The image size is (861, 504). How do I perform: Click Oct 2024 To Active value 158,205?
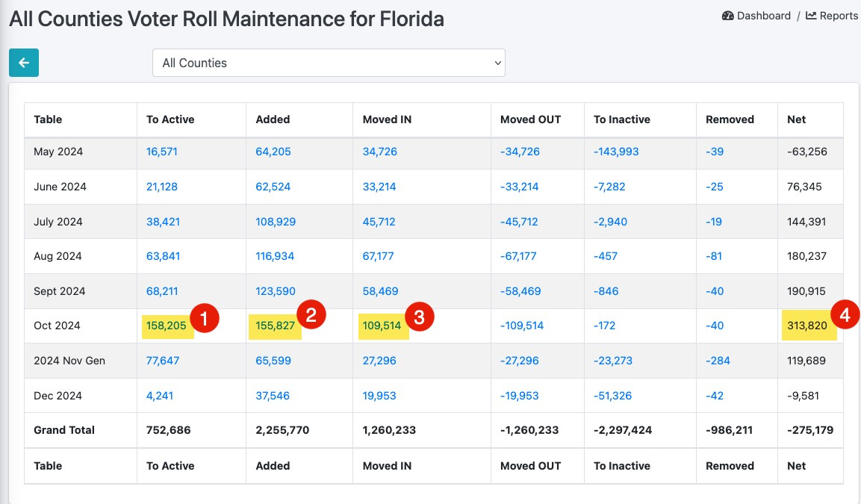pyautogui.click(x=166, y=326)
